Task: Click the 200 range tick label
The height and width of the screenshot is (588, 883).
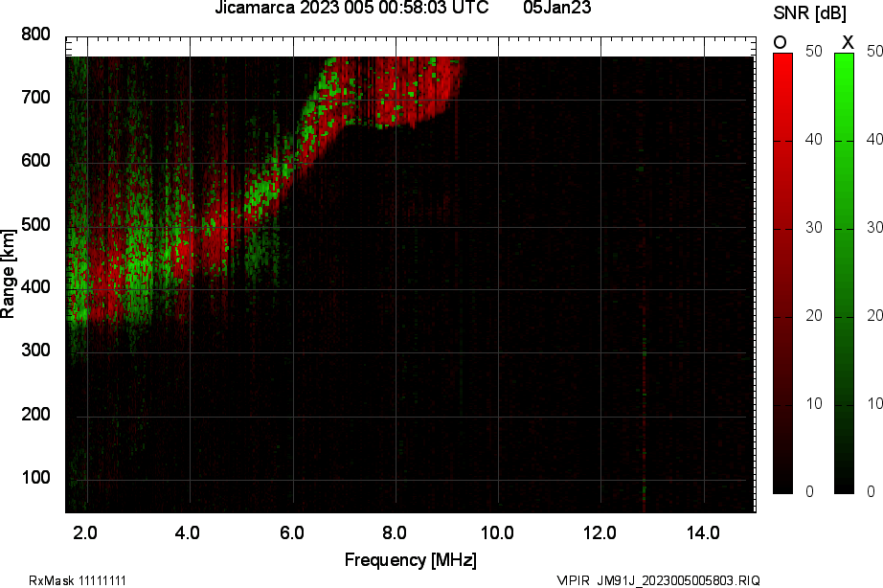Action: click(x=36, y=415)
